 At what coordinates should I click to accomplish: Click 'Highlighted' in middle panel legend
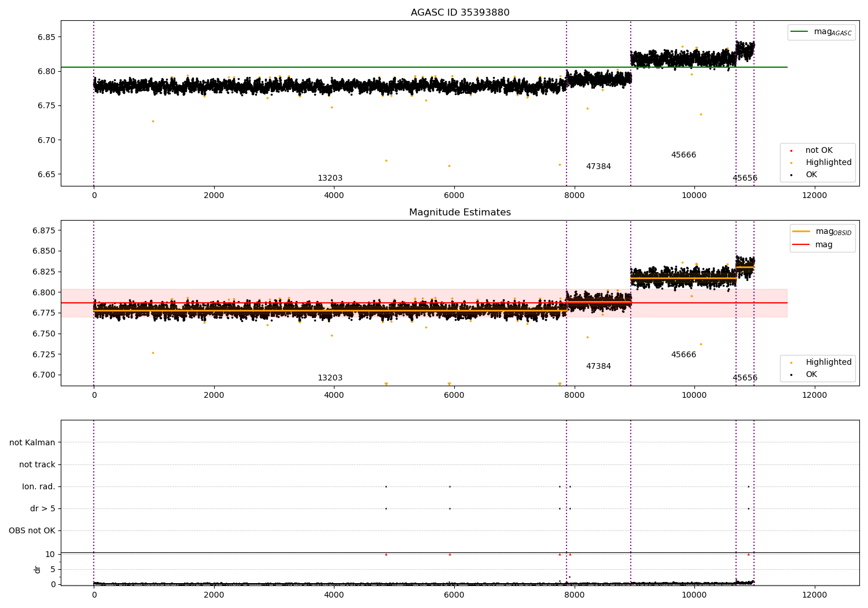[x=829, y=362]
